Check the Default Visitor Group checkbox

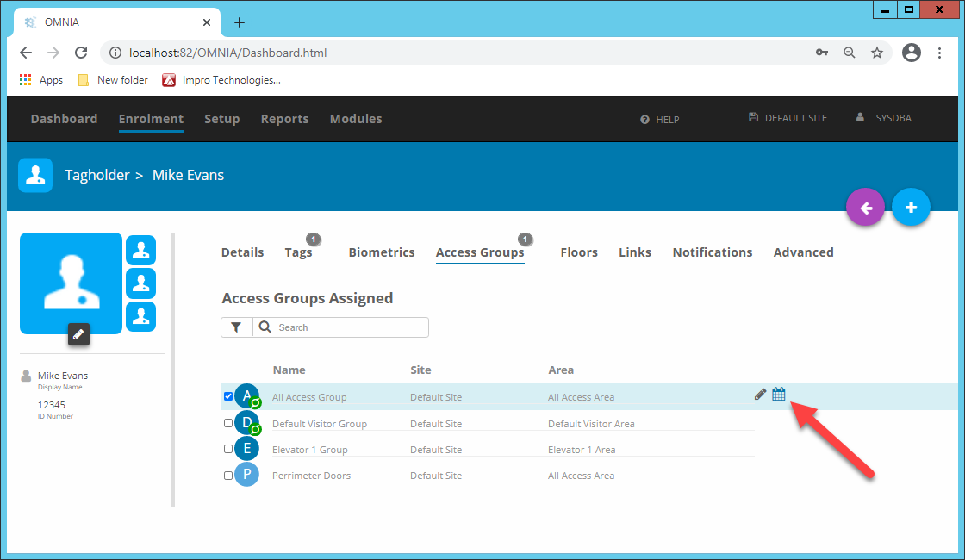click(x=228, y=423)
